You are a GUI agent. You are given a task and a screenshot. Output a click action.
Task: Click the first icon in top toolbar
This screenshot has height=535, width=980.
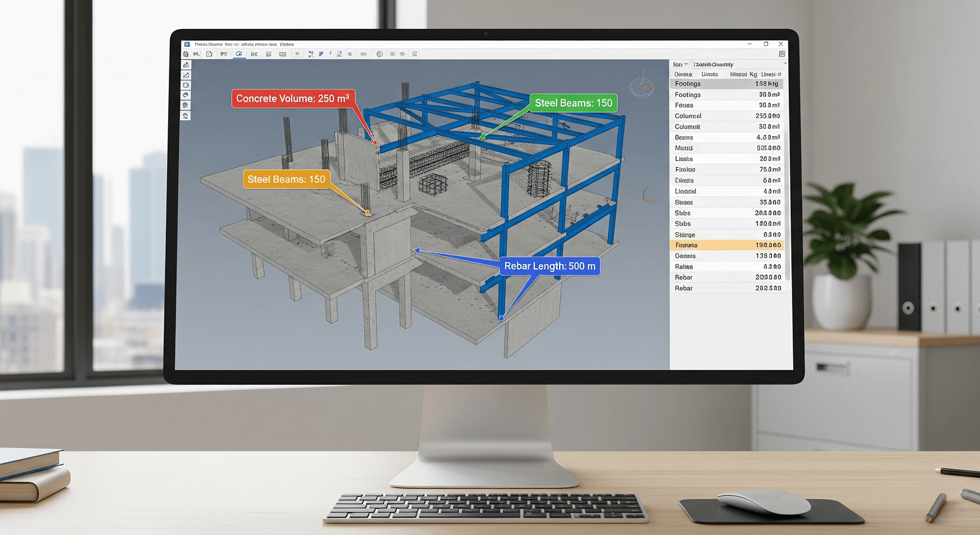coord(186,54)
